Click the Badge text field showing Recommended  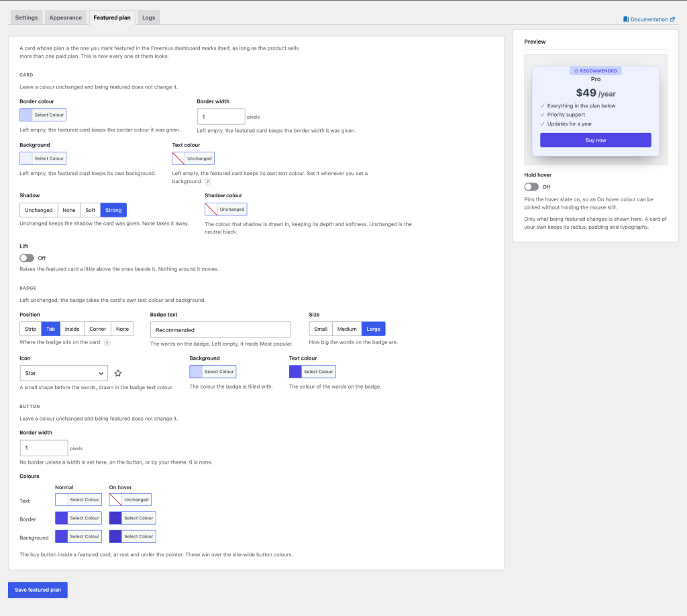(x=220, y=330)
